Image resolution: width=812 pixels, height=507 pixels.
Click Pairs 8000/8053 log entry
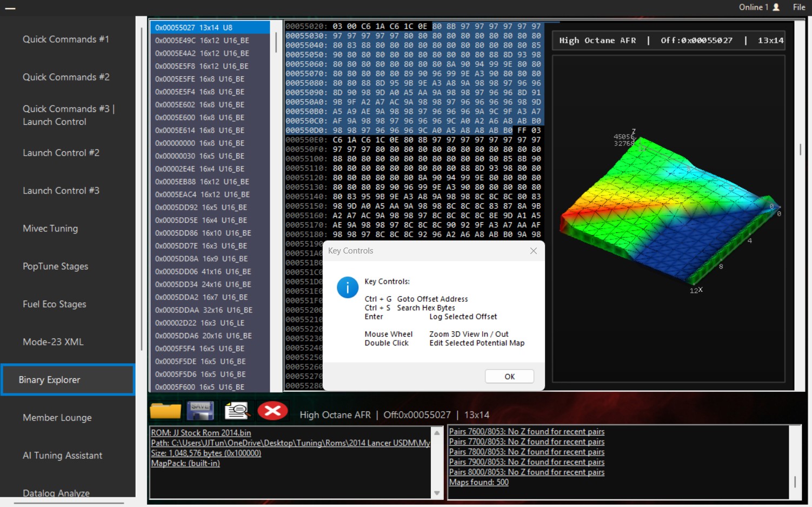pyautogui.click(x=527, y=472)
